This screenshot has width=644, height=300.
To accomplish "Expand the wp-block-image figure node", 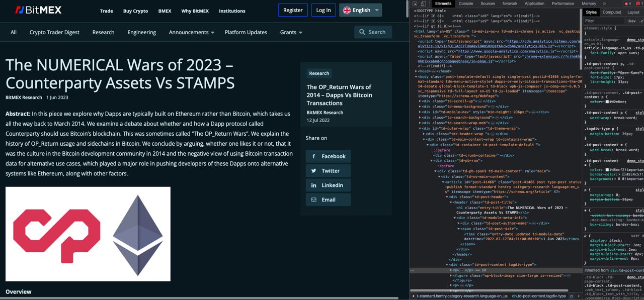I will click(450, 275).
